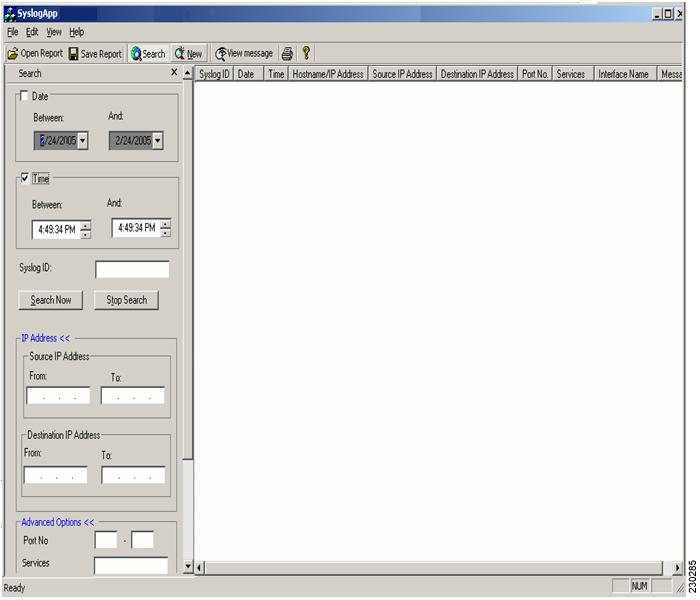The height and width of the screenshot is (600, 700).
Task: Click Destination IP Address To field
Action: pyautogui.click(x=133, y=475)
